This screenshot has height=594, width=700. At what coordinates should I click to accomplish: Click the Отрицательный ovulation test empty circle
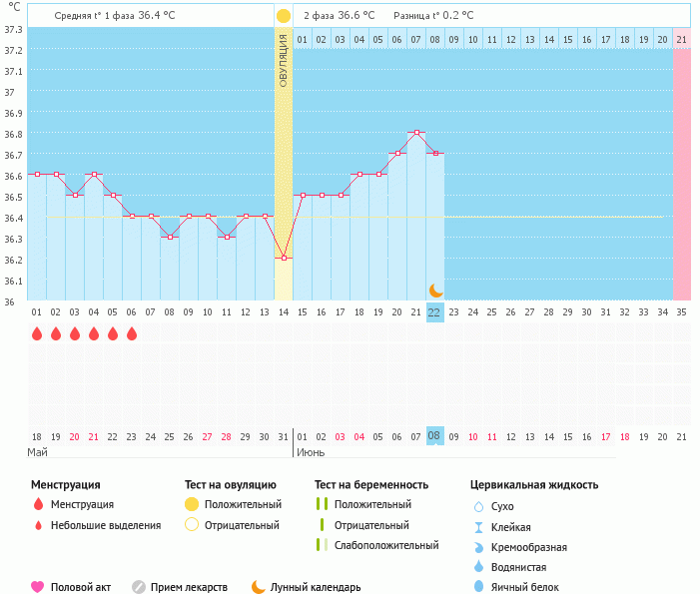(x=192, y=525)
